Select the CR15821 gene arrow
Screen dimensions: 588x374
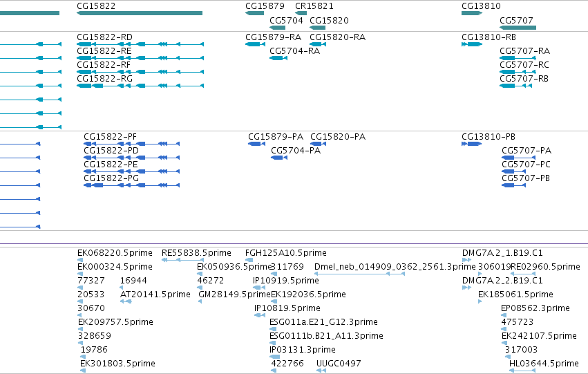click(301, 13)
